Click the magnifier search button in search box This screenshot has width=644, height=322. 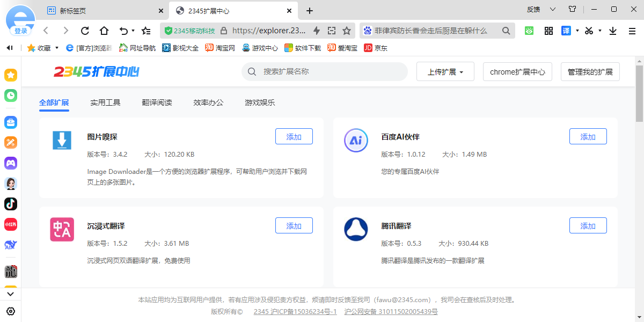[506, 31]
